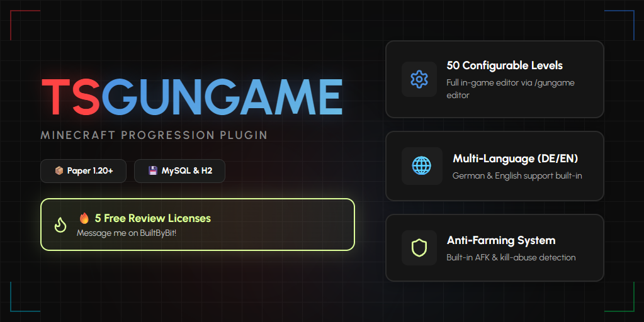This screenshot has height=322, width=644.
Task: Click the TSGUNGAME logo title
Action: coord(192,97)
